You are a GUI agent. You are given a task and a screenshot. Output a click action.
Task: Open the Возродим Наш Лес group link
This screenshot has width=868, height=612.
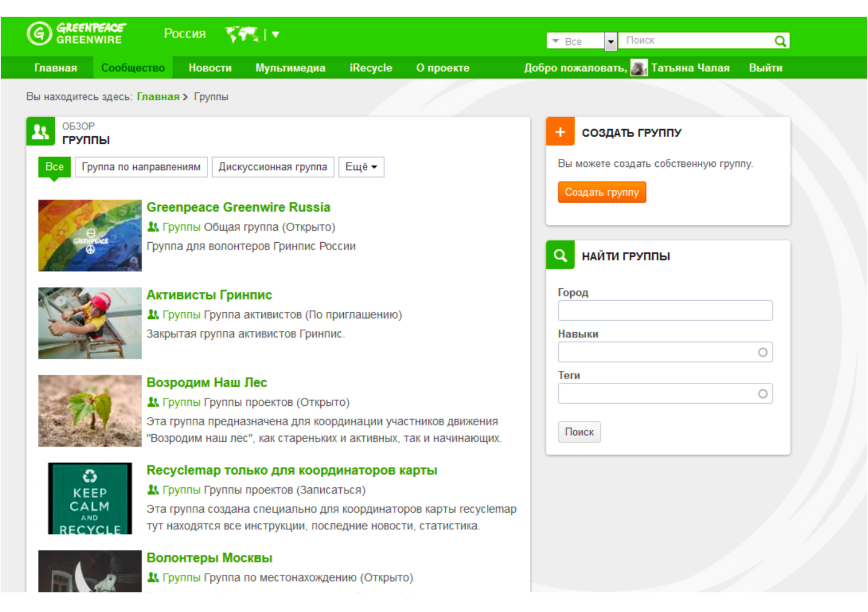207,382
